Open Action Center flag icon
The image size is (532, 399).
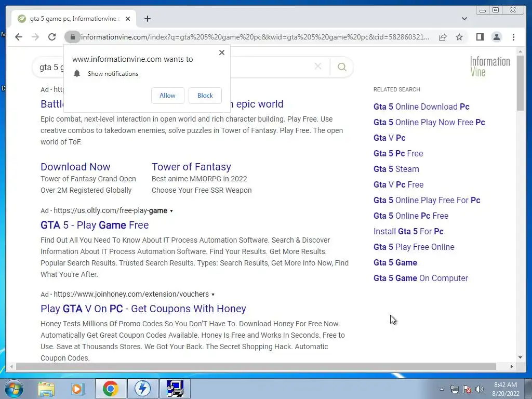point(467,389)
